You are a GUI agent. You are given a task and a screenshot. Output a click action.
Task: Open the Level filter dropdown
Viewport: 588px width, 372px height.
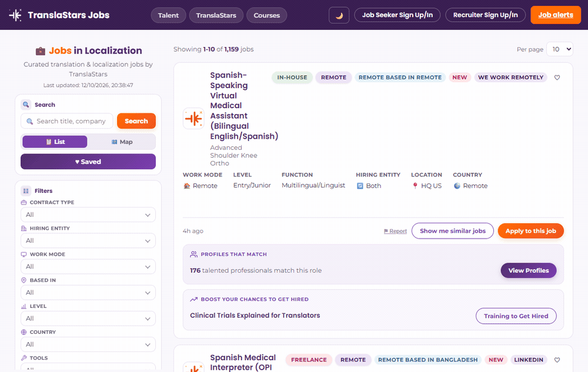pyautogui.click(x=88, y=319)
